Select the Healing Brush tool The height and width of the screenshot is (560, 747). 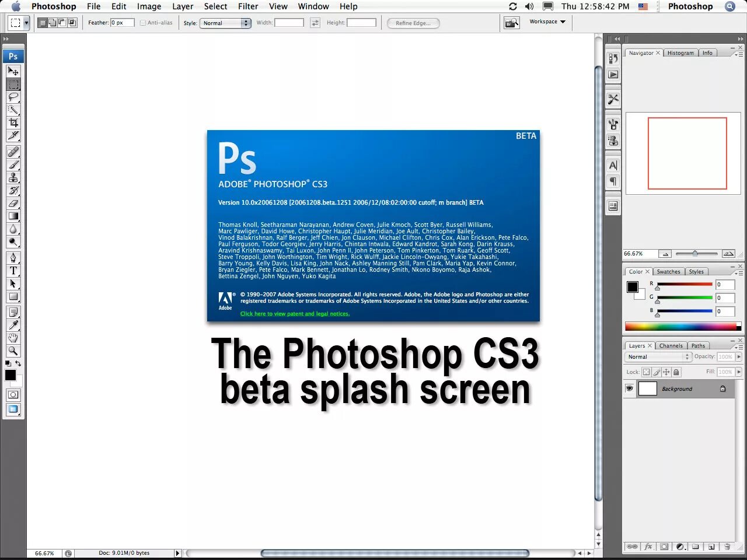point(13,152)
